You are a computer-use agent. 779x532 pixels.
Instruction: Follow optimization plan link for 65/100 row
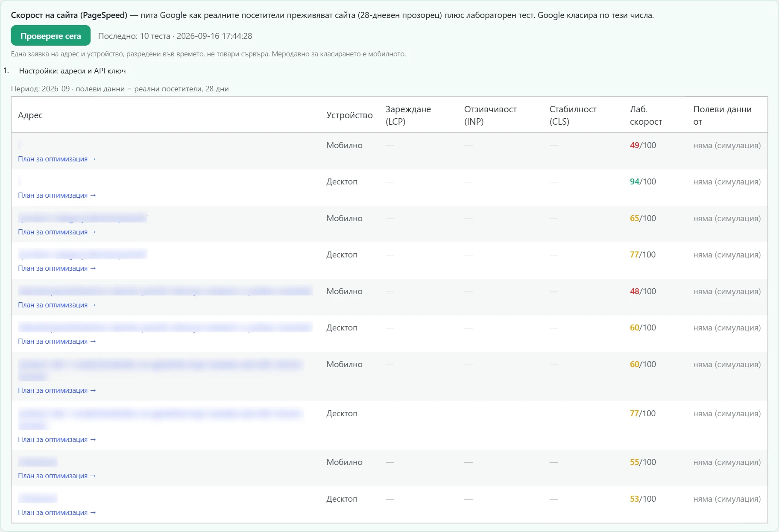[x=57, y=232]
